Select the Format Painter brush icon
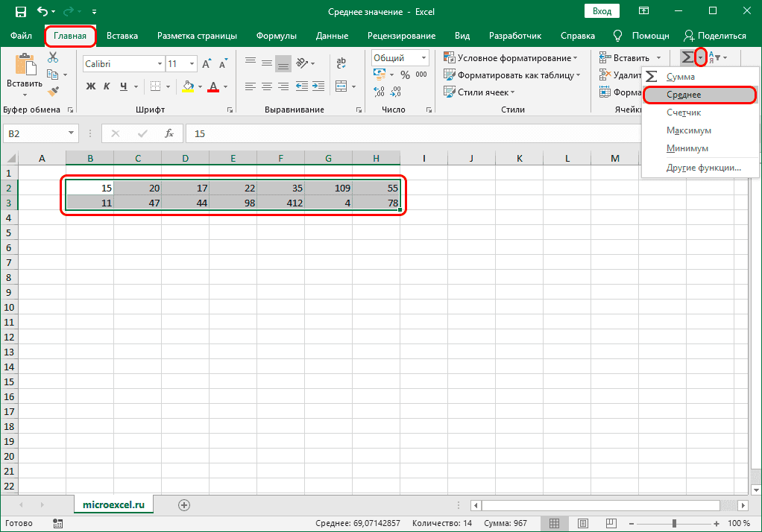 point(53,91)
